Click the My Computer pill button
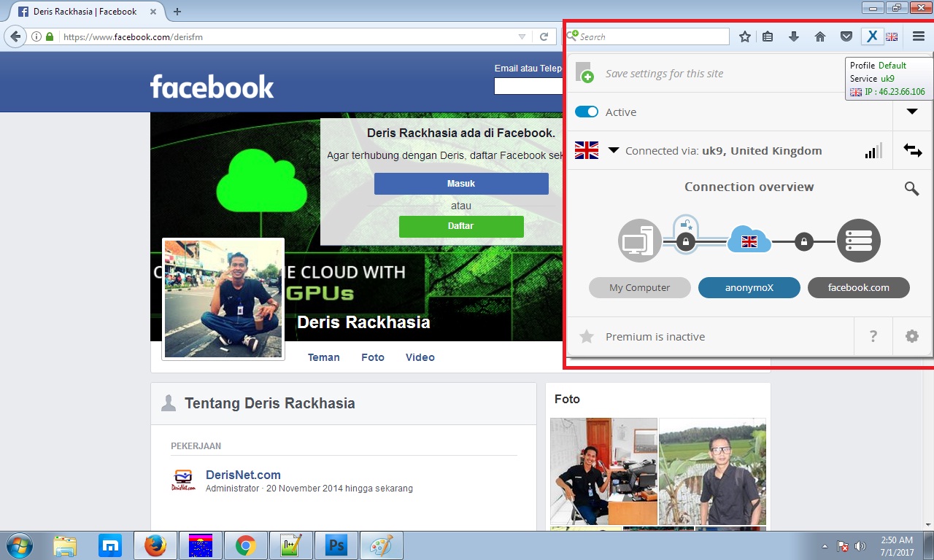Image resolution: width=934 pixels, height=560 pixels. click(x=640, y=287)
